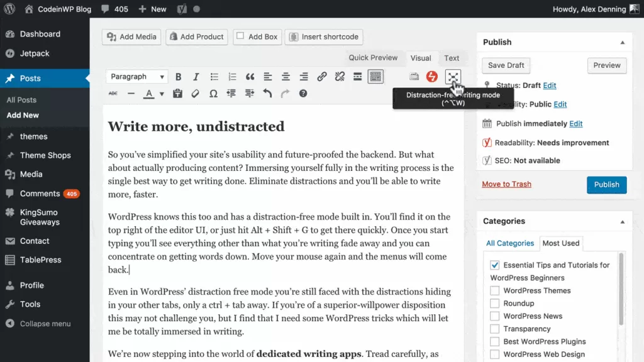Toggle bold formatting in the editor toolbar

[179, 77]
